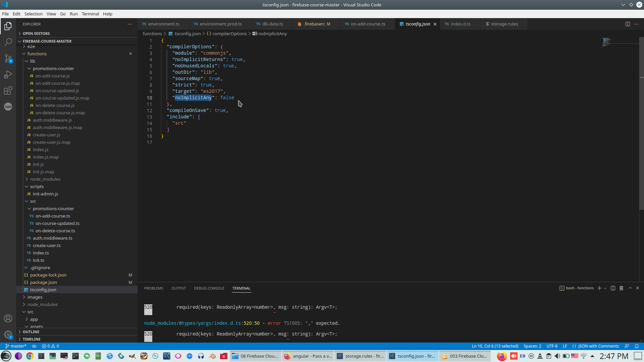Open Manage gear icon

pyautogui.click(x=8, y=334)
